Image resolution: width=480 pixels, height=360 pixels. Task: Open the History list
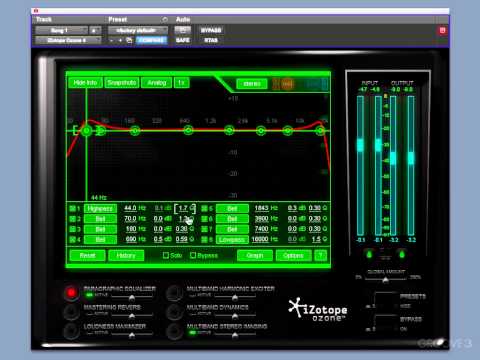pos(126,256)
